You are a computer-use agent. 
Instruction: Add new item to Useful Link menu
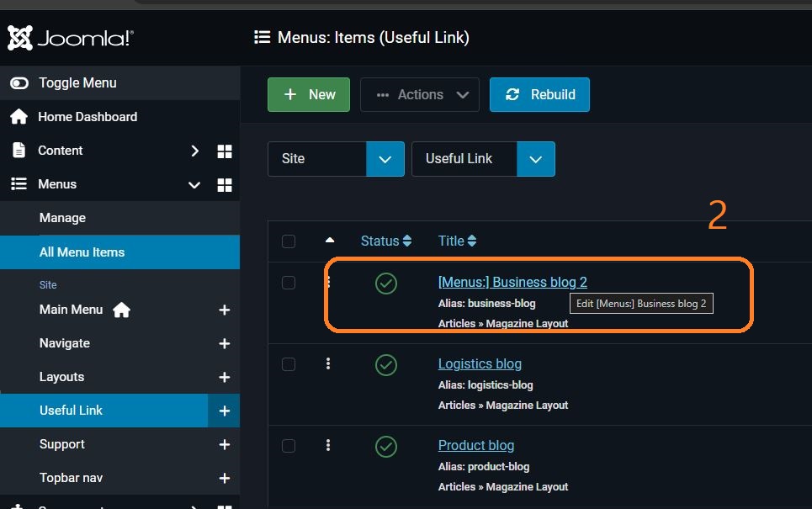pyautogui.click(x=225, y=411)
